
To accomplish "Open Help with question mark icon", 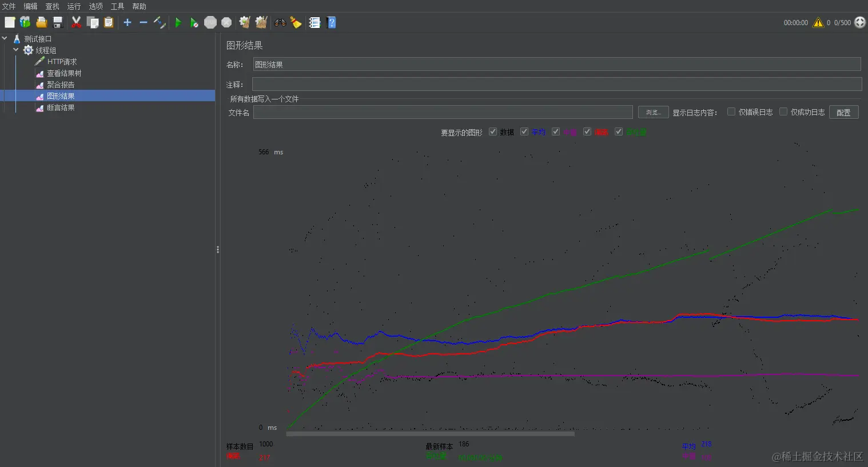I will tap(331, 22).
